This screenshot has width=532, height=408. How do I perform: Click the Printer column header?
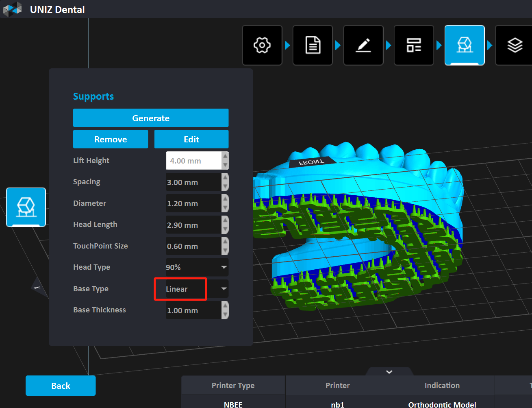pyautogui.click(x=338, y=385)
